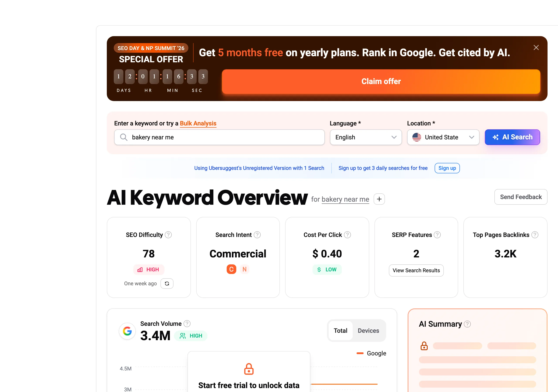The height and width of the screenshot is (392, 558).
Task: Switch to the Total tab
Action: click(340, 331)
